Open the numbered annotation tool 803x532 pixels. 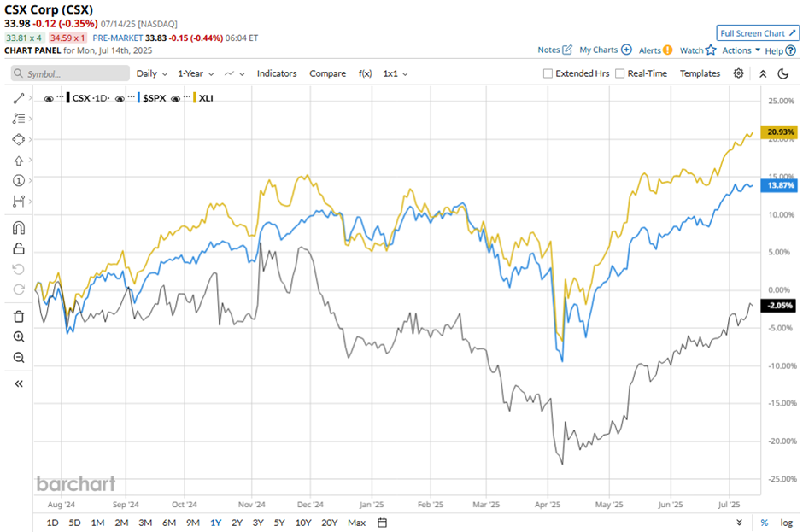pos(19,180)
